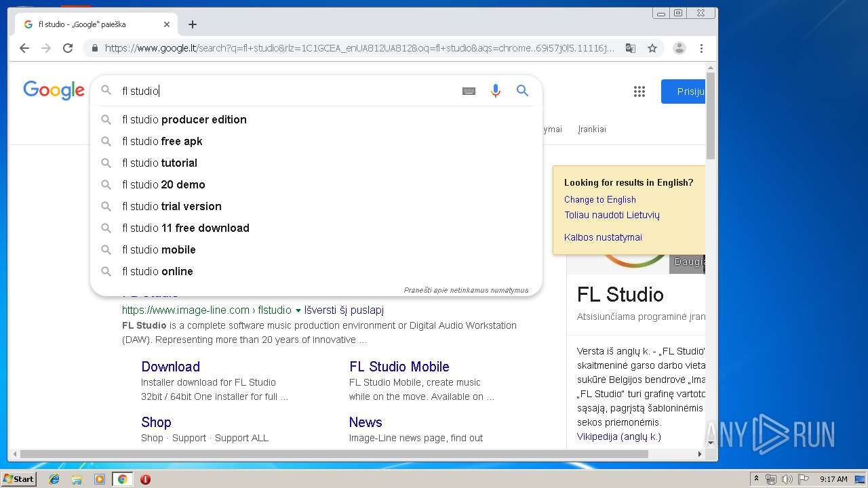
Task: Click the Chrome address bar URL
Action: tap(359, 48)
